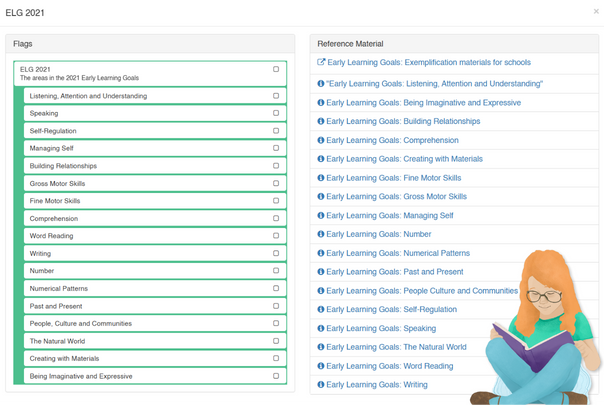
Task: Click info icon beside Comprehension reference
Action: click(x=321, y=141)
